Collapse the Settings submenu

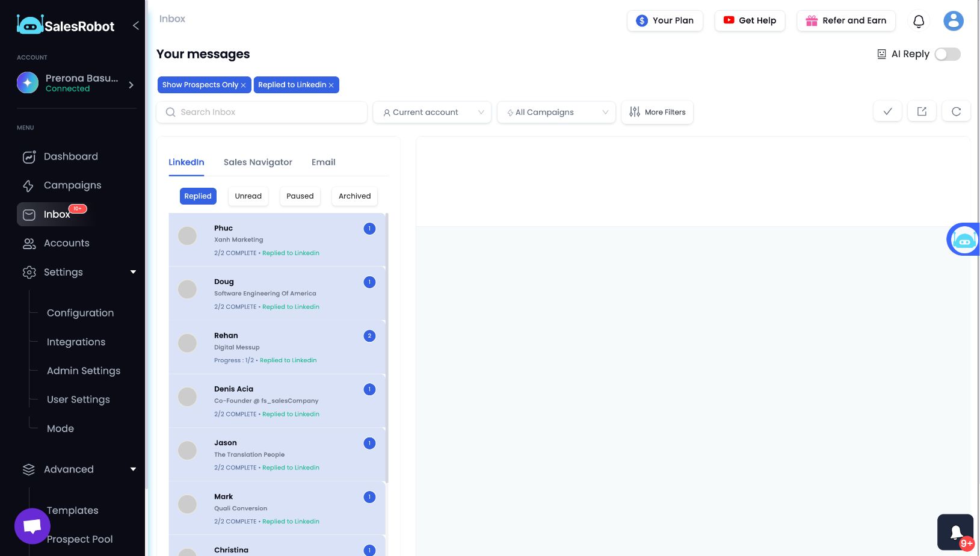(133, 272)
